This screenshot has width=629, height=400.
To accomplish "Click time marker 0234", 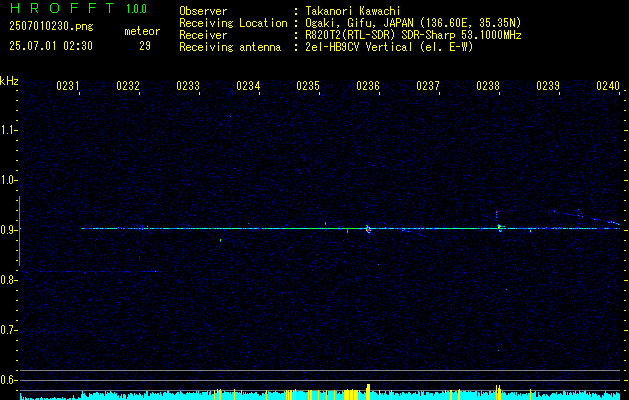I will (x=248, y=86).
